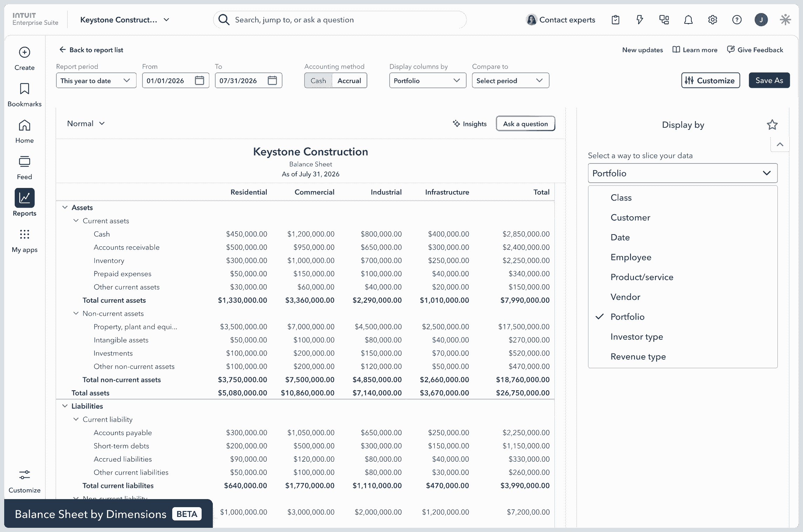Viewport: 803px width, 532px height.
Task: Collapse the Non-current assets group
Action: point(76,313)
